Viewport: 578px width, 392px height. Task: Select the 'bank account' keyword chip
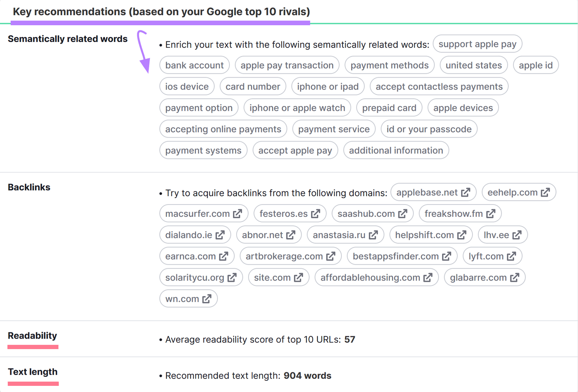tap(194, 65)
